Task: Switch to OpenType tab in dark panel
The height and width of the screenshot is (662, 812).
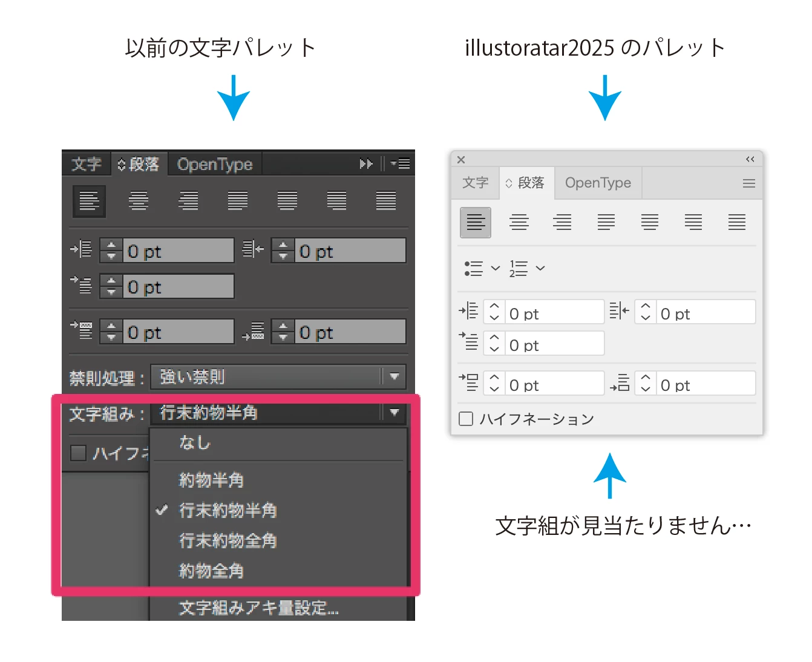Action: 215,164
